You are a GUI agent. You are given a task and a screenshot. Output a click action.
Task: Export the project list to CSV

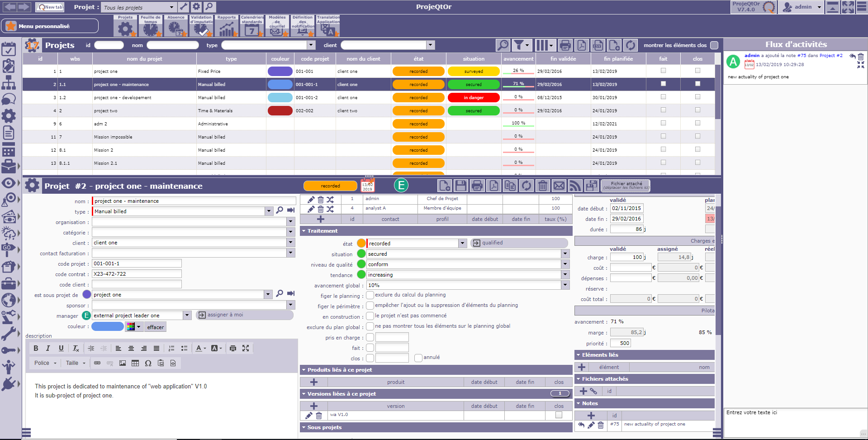(598, 45)
